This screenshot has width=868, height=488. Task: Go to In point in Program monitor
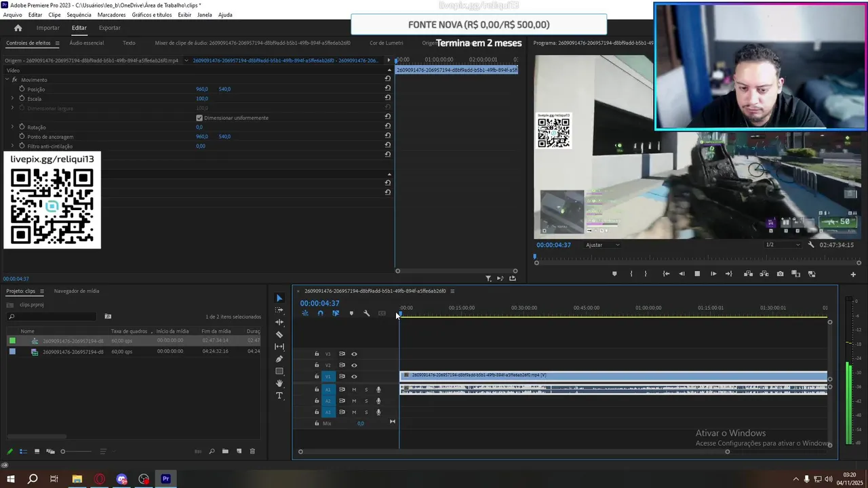(x=666, y=274)
